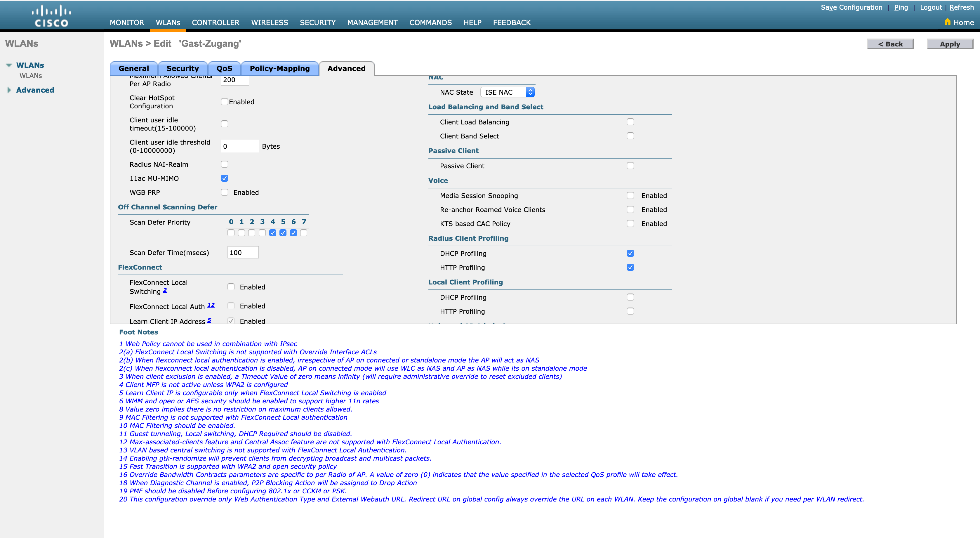
Task: Uncheck the 11ac MU-MIMO checkbox
Action: click(x=225, y=178)
